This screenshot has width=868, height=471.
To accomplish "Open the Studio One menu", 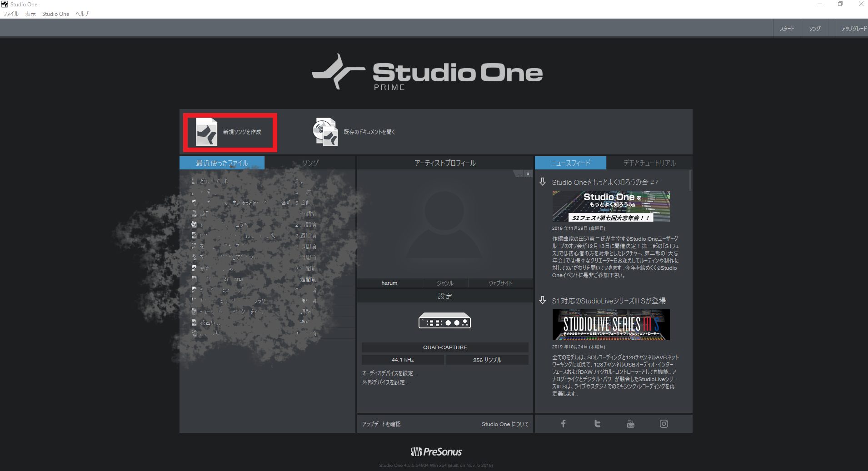I will point(55,14).
